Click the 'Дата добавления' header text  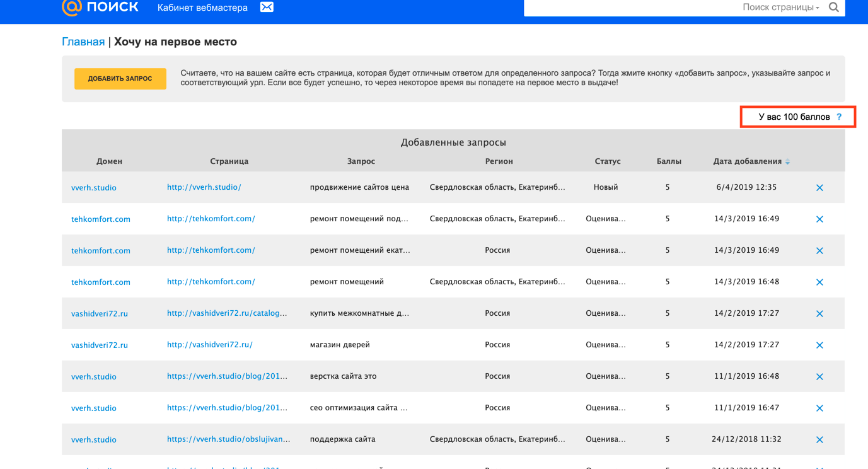click(x=748, y=161)
